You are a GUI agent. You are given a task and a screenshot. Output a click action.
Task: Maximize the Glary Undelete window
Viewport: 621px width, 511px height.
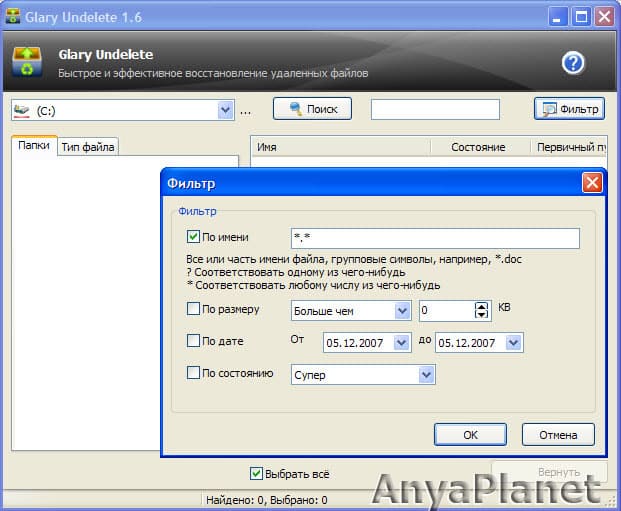coord(581,17)
